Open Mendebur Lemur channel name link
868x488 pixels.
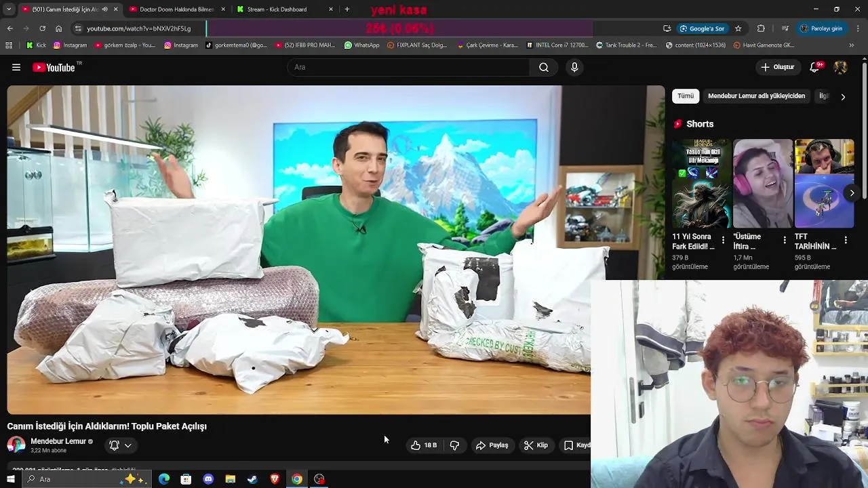[58, 441]
